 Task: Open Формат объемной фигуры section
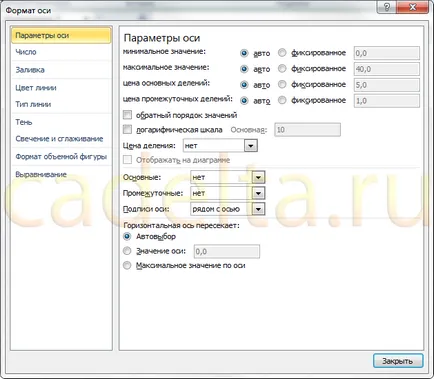point(61,157)
